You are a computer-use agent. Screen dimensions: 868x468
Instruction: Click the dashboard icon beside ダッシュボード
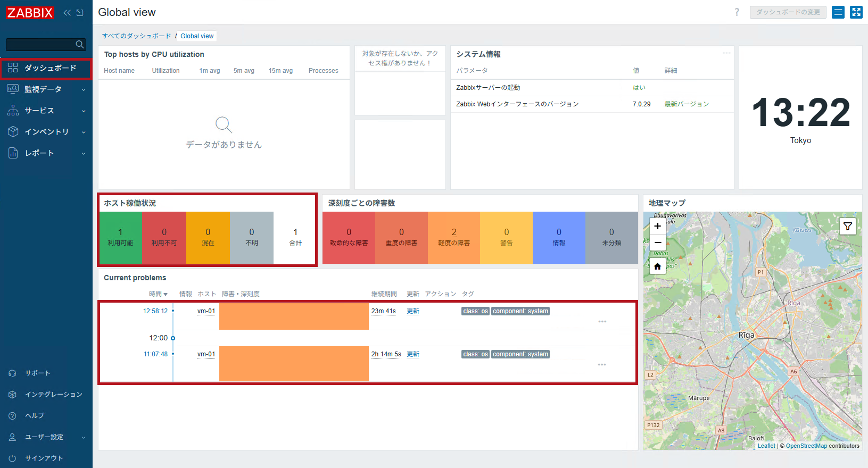coord(13,68)
